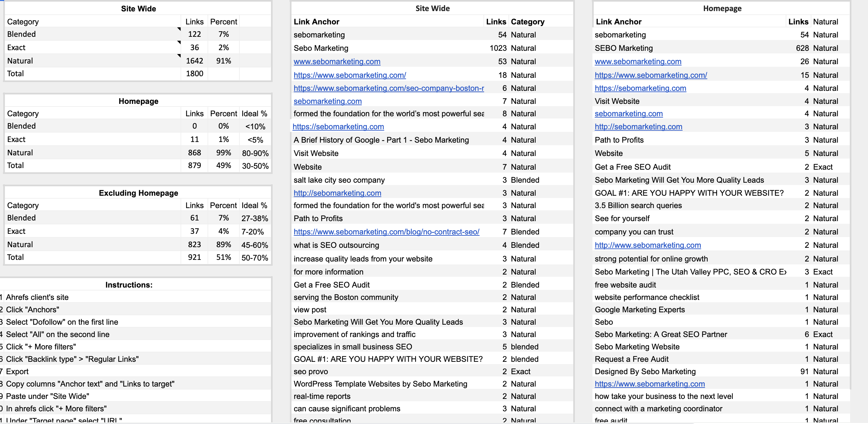The width and height of the screenshot is (868, 424).
Task: Open http://sebomarketing.com link in Site Wide list
Action: coord(337,193)
